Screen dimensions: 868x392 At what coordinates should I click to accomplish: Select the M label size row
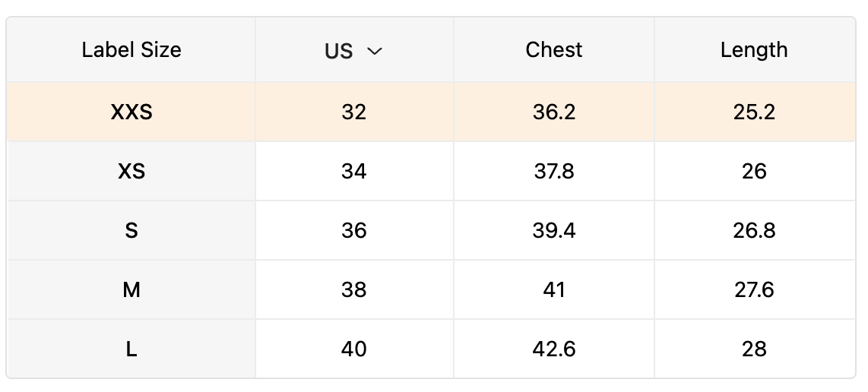[131, 290]
